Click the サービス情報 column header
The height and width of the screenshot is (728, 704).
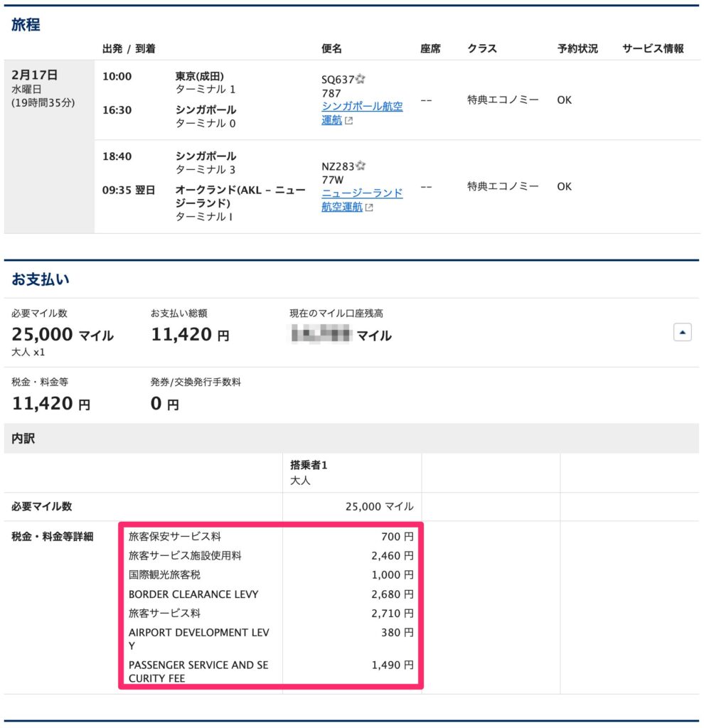tap(653, 48)
